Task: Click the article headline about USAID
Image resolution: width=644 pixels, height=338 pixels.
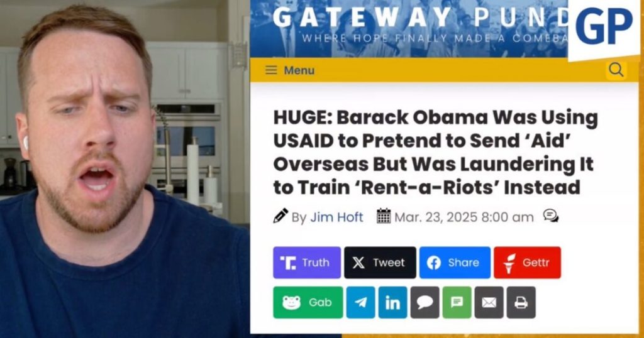Action: click(x=435, y=152)
